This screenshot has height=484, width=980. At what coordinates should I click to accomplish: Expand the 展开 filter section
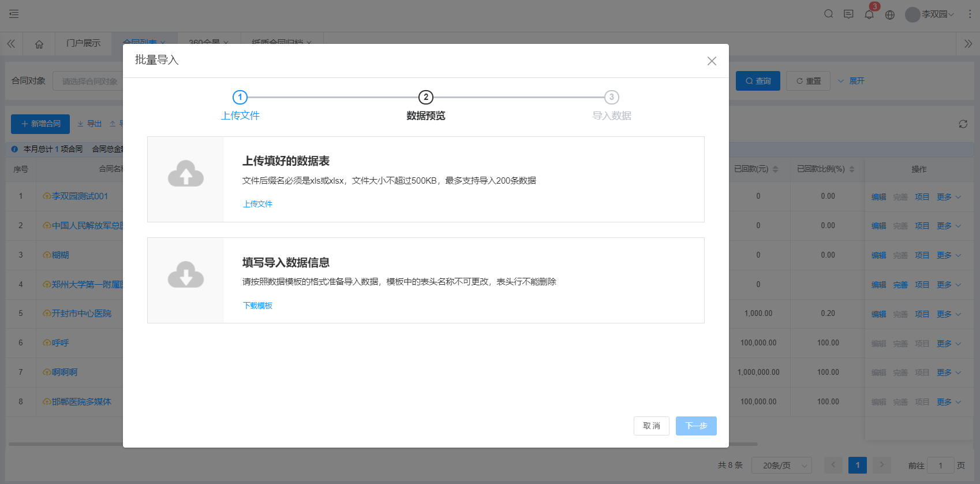point(851,81)
